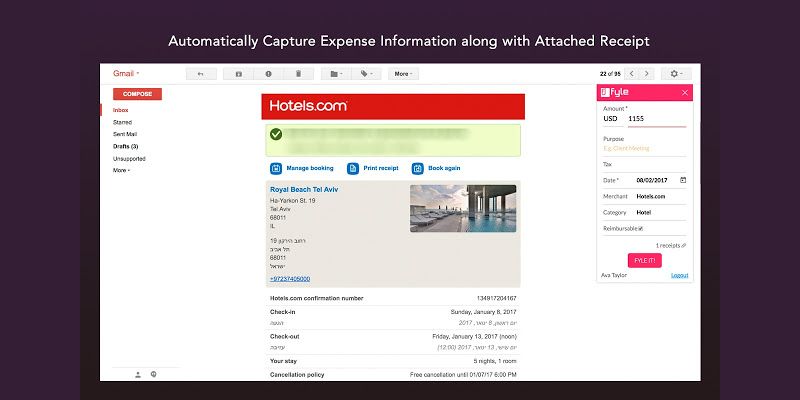
Task: Open the More actions dropdown
Action: [x=404, y=74]
